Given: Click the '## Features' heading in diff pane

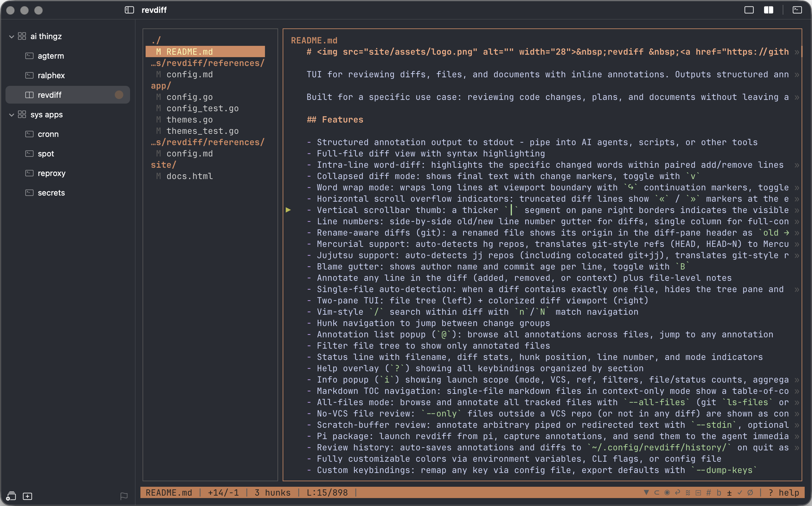Looking at the screenshot, I should (x=335, y=120).
